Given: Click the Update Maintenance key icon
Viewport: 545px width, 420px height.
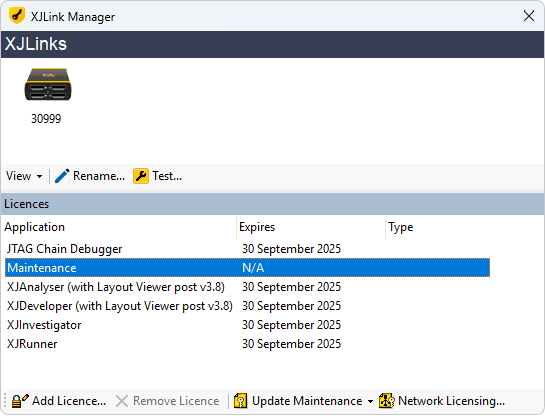Looking at the screenshot, I should pos(241,401).
